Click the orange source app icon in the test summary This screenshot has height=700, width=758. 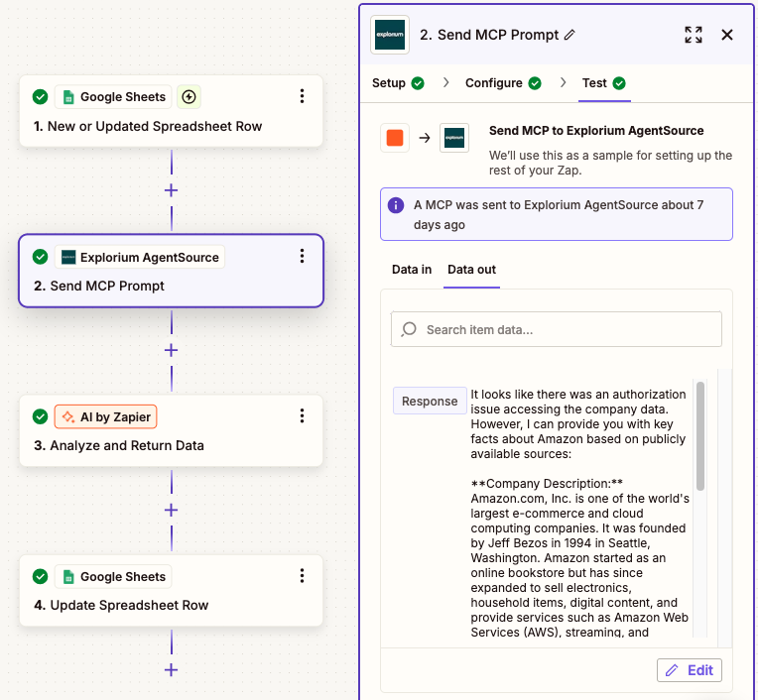pos(395,138)
